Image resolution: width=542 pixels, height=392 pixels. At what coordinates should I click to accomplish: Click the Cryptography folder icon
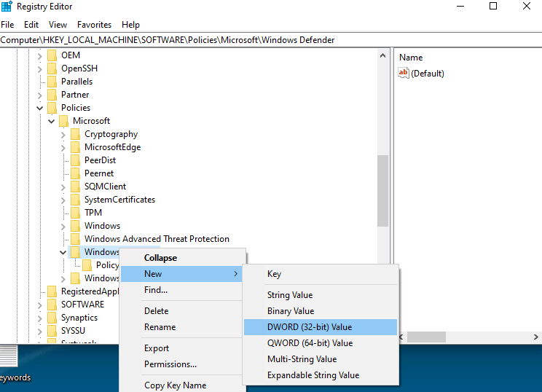[75, 134]
